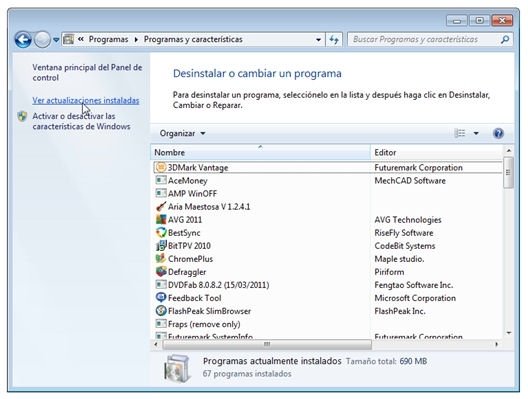Open the address bar history dropdown

318,40
